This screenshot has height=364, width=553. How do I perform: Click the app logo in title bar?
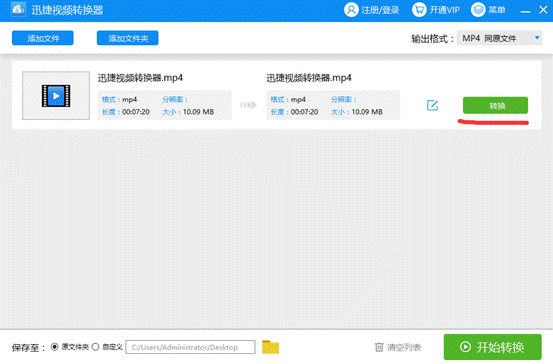(18, 9)
